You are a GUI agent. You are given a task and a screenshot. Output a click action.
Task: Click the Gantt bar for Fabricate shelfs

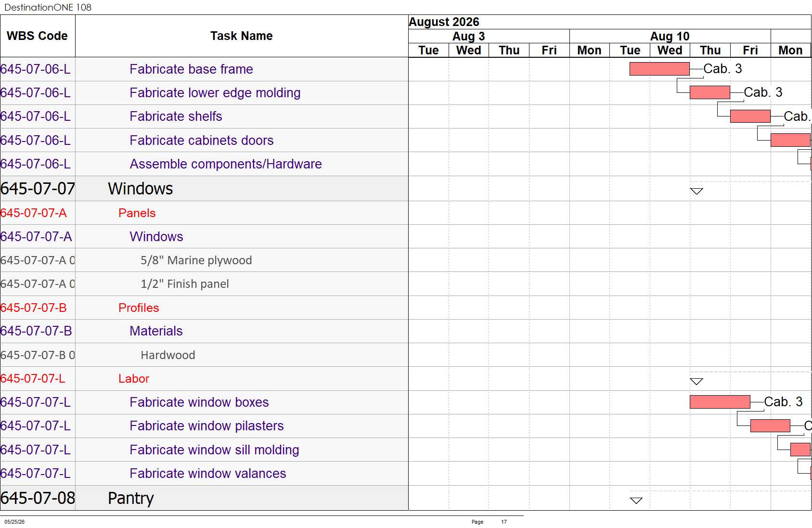750,116
